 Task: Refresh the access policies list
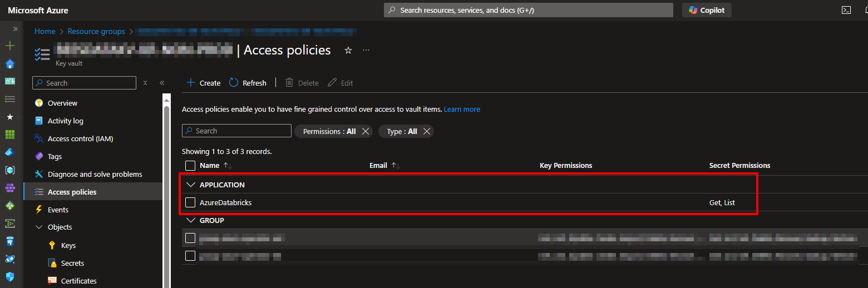(x=248, y=83)
